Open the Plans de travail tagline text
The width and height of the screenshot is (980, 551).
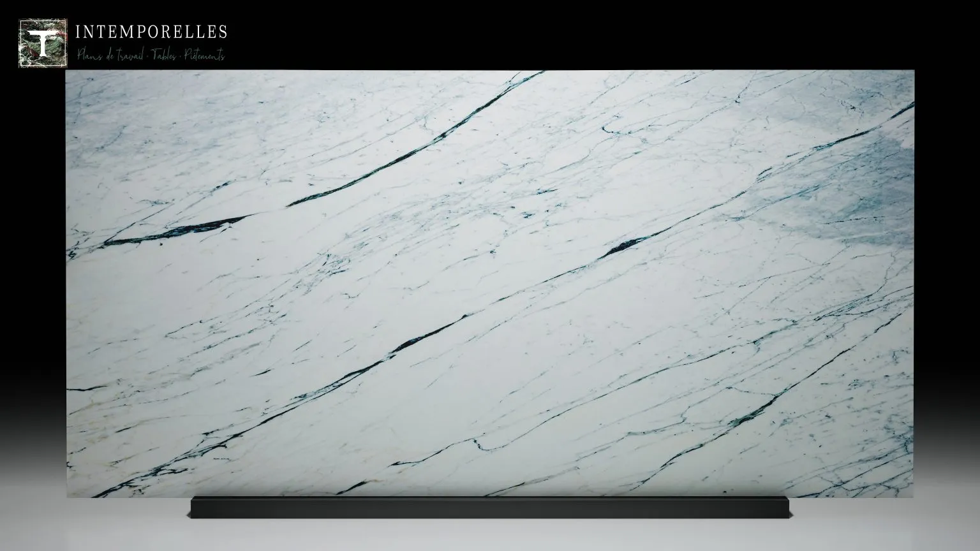tap(110, 55)
